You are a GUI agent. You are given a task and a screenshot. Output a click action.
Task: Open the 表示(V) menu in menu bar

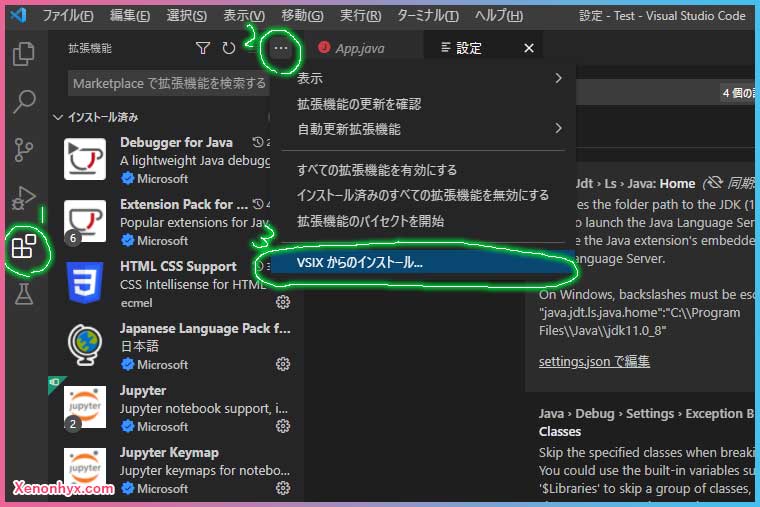coord(244,16)
